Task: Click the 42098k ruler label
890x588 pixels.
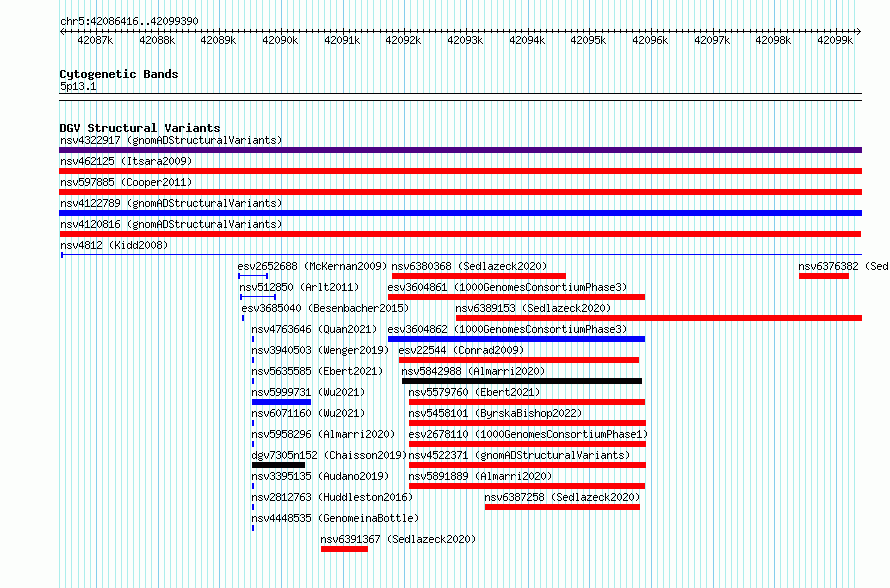Action: coord(773,40)
